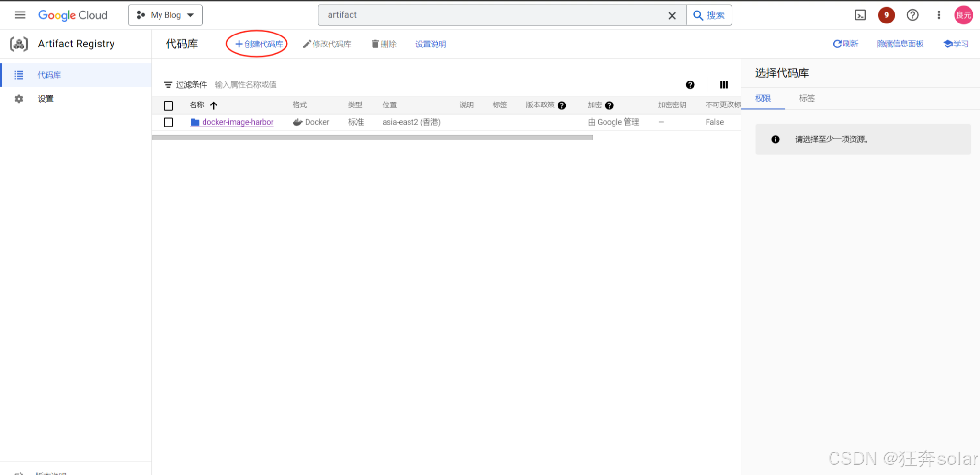Click 修改代码库 edit repository button
Screen dimensions: 980x475
[327, 44]
